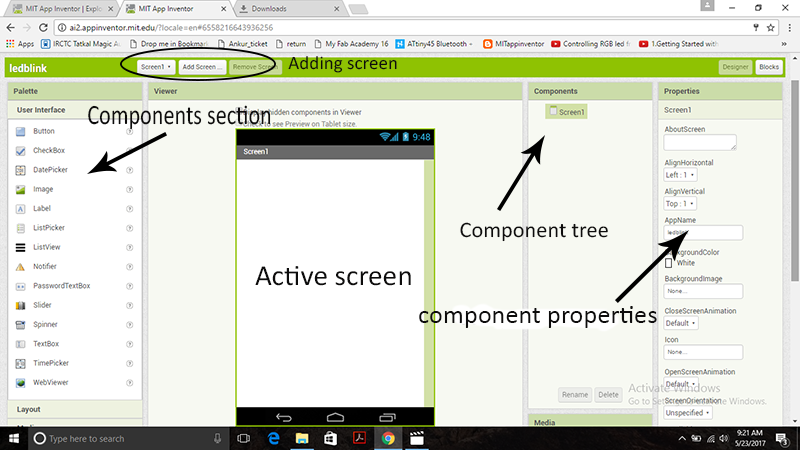Expand the Layout palette section
Viewport: 800px width, 450px height.
[x=75, y=409]
